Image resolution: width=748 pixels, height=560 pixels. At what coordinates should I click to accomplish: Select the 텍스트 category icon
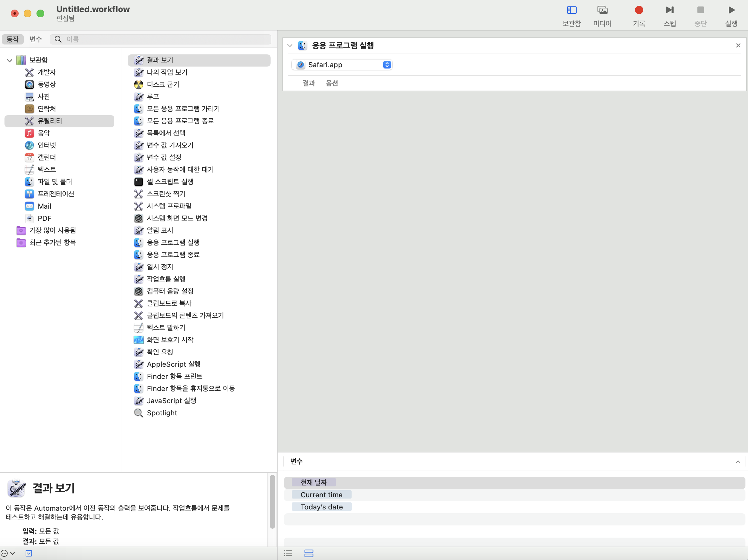coord(29,170)
